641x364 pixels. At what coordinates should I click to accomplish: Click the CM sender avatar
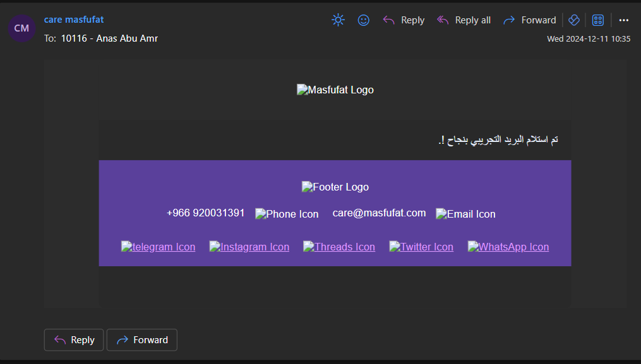click(x=21, y=28)
